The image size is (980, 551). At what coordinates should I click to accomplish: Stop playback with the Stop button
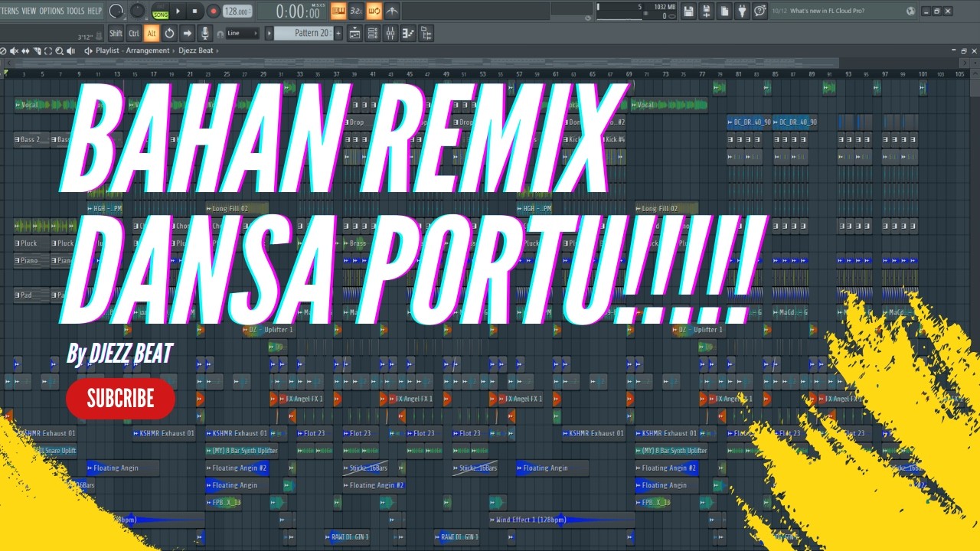[195, 11]
